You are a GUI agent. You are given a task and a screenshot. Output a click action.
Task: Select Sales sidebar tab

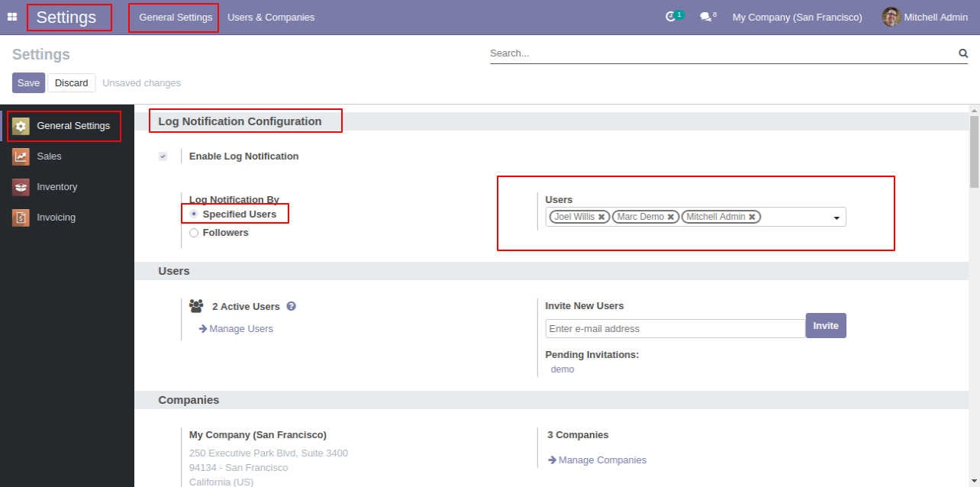tap(67, 156)
